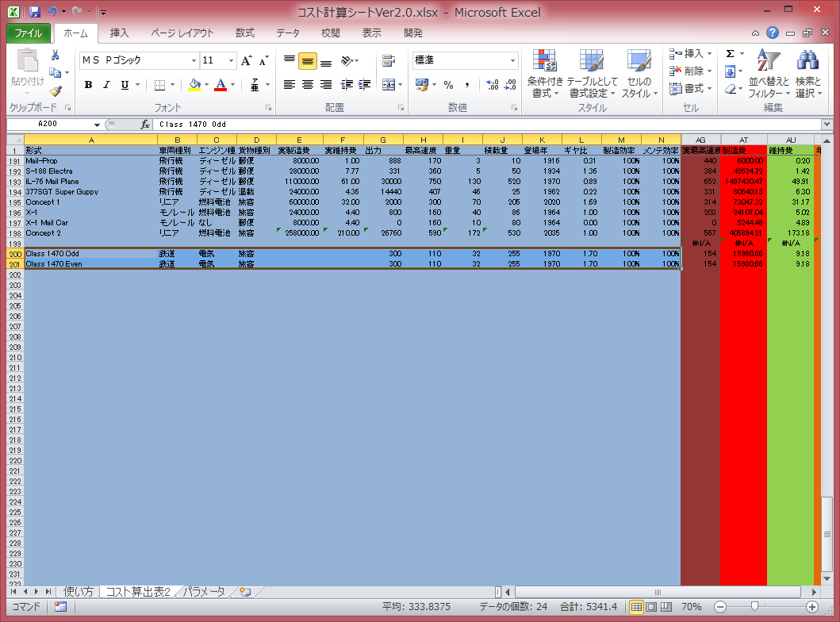
Task: Align text to top of cell
Action: pyautogui.click(x=290, y=60)
